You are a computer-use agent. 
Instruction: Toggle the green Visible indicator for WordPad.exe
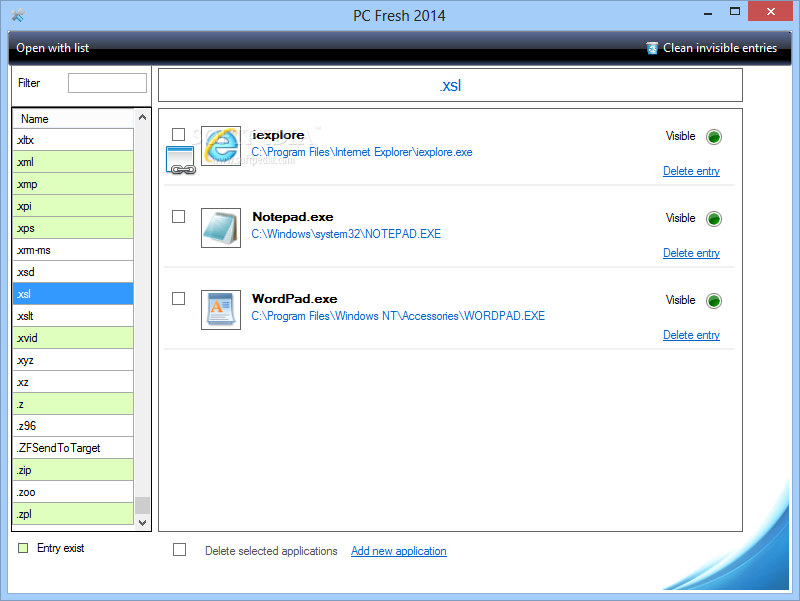pos(714,300)
